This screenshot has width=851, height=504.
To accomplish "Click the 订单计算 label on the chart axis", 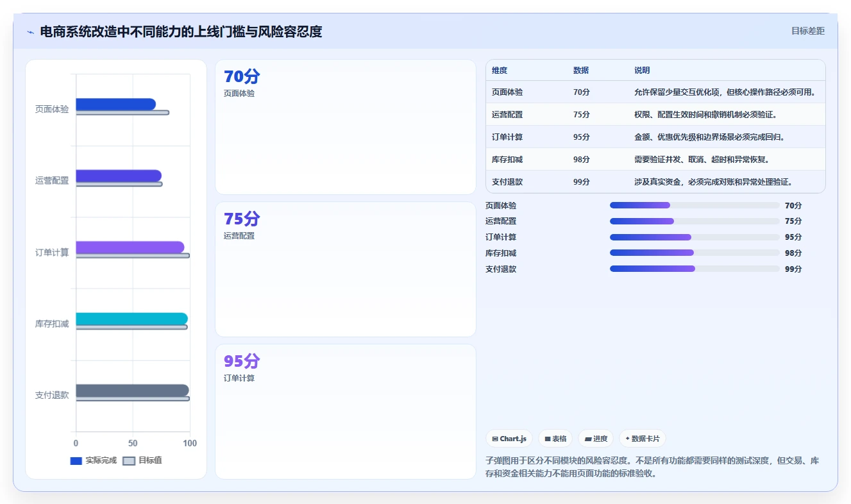I will coord(52,253).
